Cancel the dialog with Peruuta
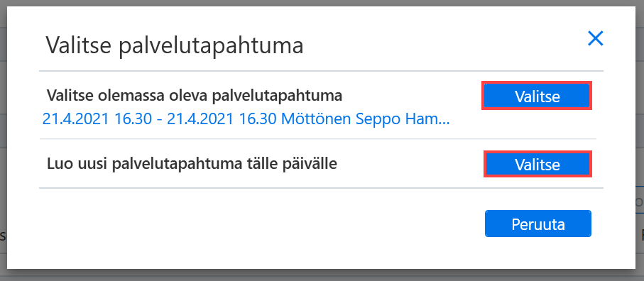The width and height of the screenshot is (644, 281). click(537, 224)
